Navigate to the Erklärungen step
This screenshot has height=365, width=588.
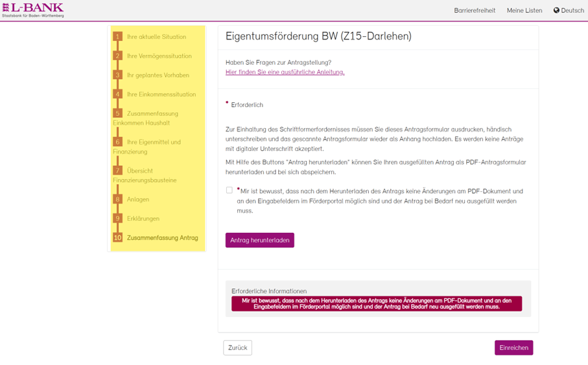(143, 218)
